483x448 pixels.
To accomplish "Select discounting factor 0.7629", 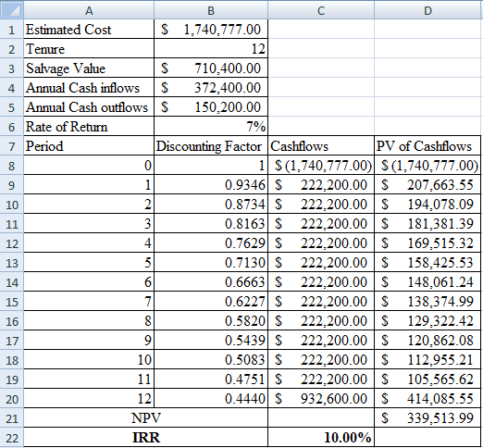I will point(211,243).
